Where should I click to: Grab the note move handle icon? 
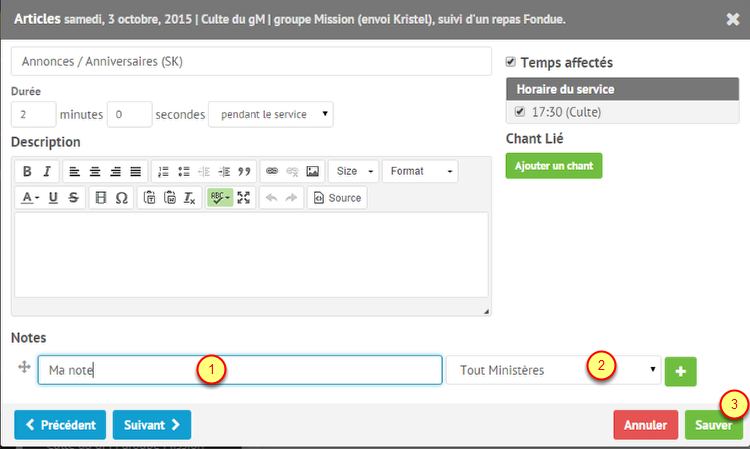coord(24,367)
